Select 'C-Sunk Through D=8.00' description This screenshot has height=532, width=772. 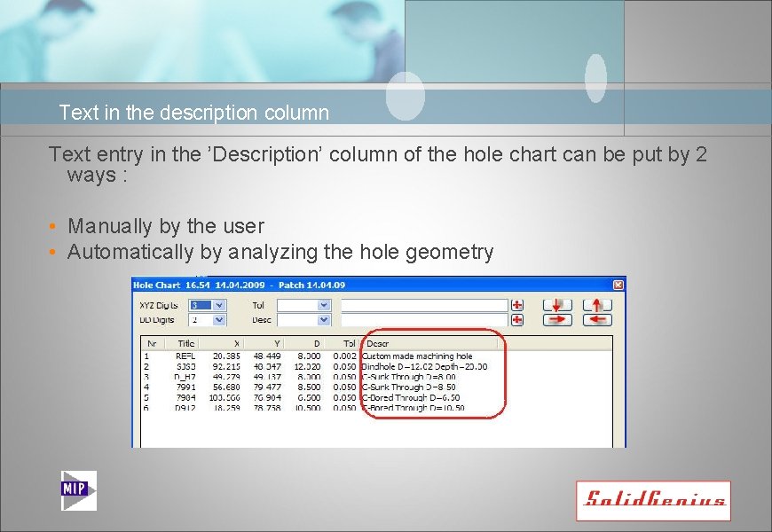409,377
